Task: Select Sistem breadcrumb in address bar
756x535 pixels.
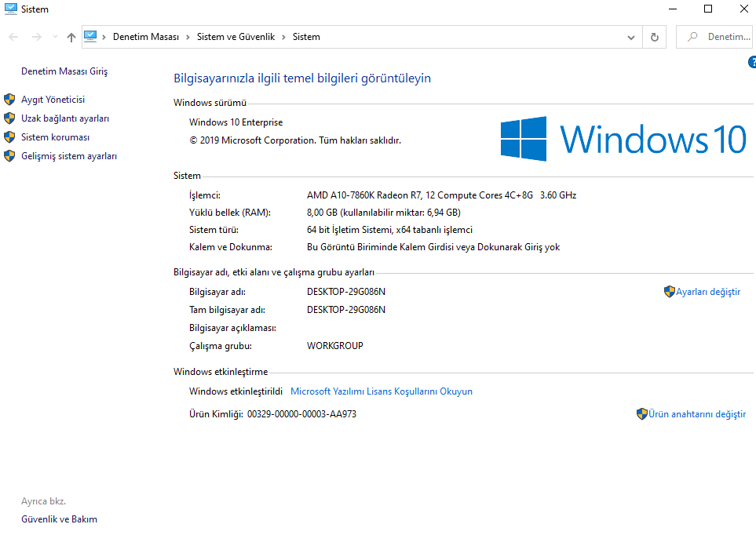Action: coord(306,37)
